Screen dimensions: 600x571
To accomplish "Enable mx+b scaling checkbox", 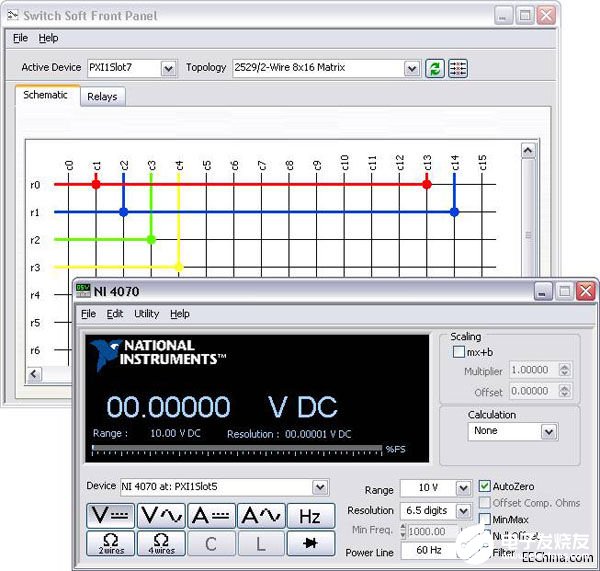I will point(458,352).
